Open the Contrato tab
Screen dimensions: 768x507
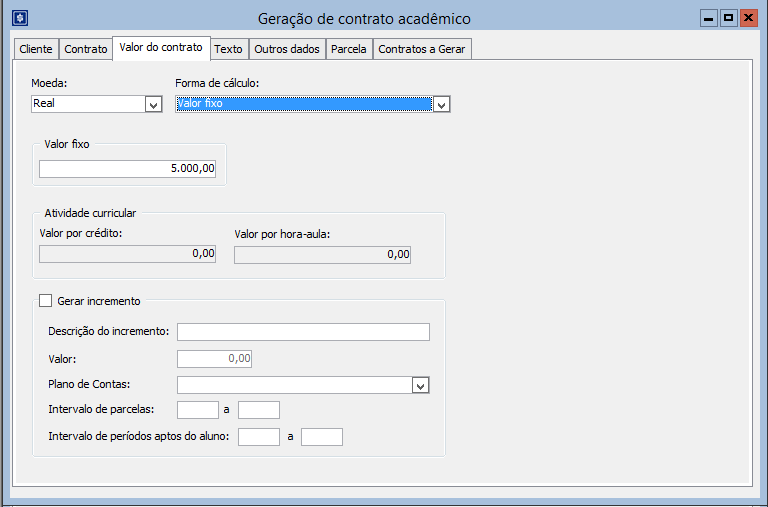(x=86, y=49)
